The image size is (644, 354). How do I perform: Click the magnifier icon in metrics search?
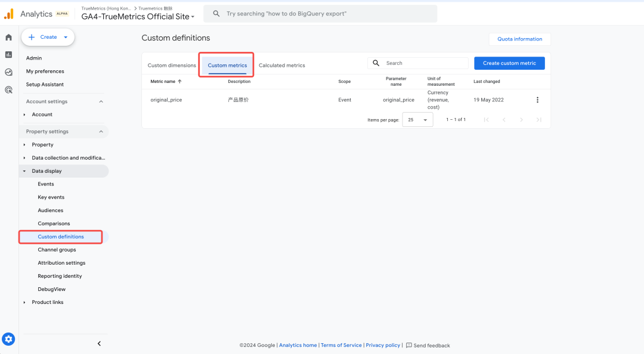[376, 63]
